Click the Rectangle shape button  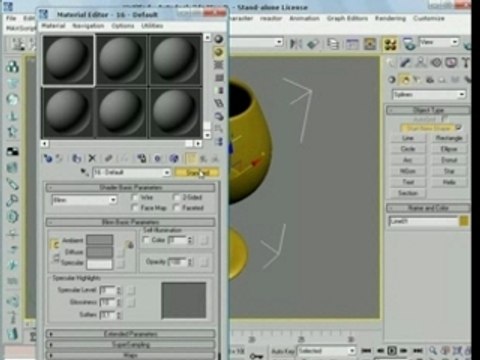(449, 138)
